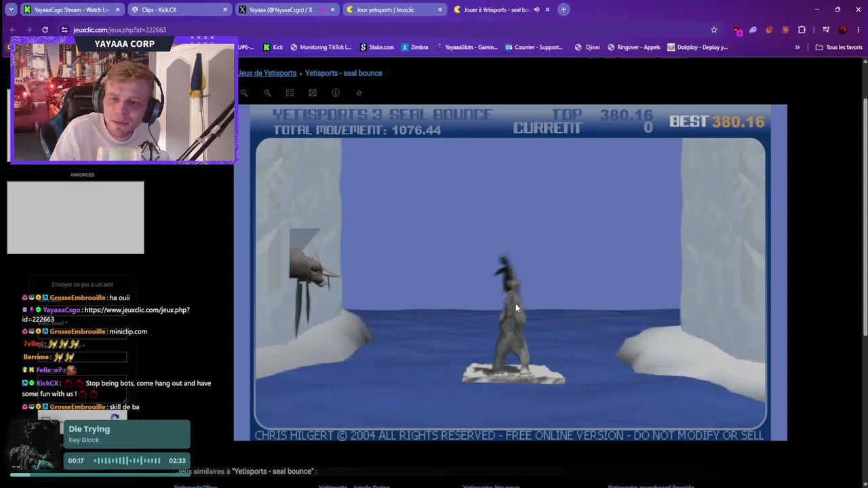Close the Jeux yetisports Jeuxclic tab
The image size is (868, 488).
[x=440, y=9]
